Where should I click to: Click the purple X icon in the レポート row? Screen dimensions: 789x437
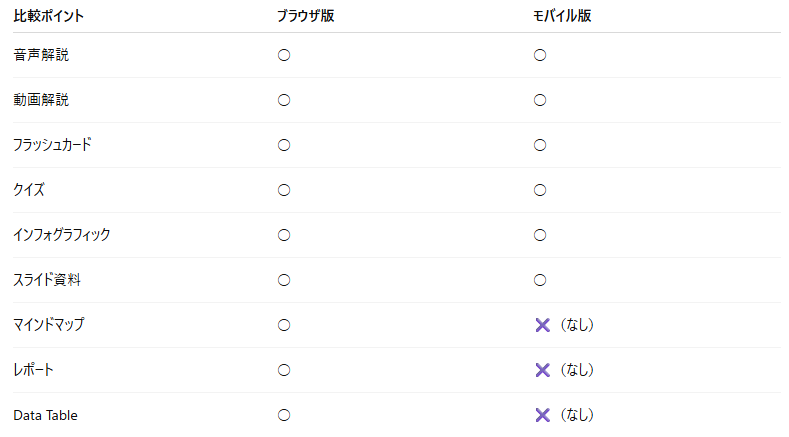click(x=543, y=370)
